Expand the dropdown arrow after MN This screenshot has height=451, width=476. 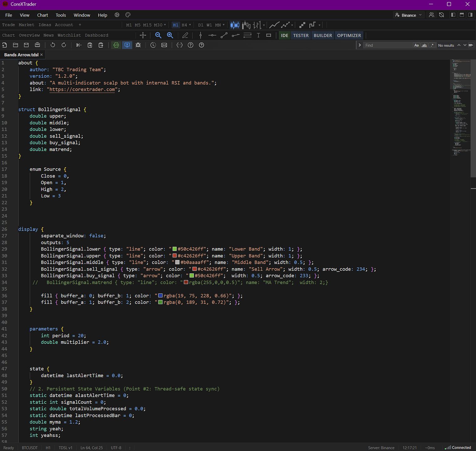(223, 25)
